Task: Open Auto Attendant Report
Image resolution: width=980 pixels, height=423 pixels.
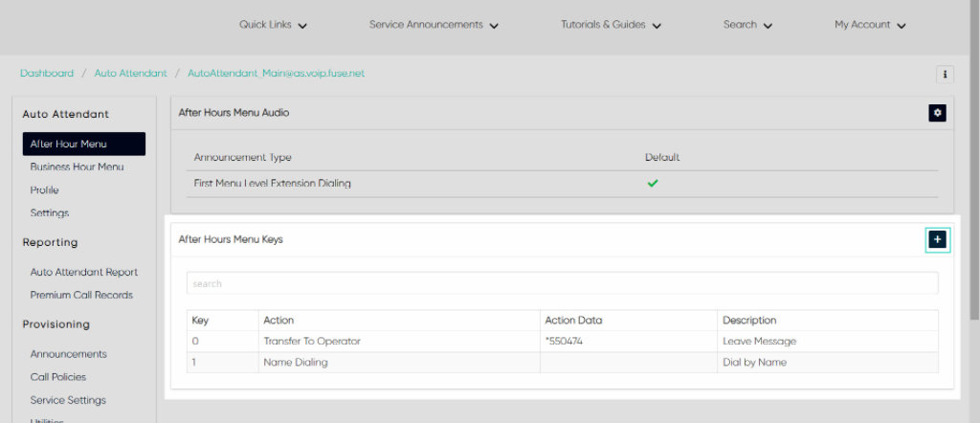Action: click(x=84, y=273)
